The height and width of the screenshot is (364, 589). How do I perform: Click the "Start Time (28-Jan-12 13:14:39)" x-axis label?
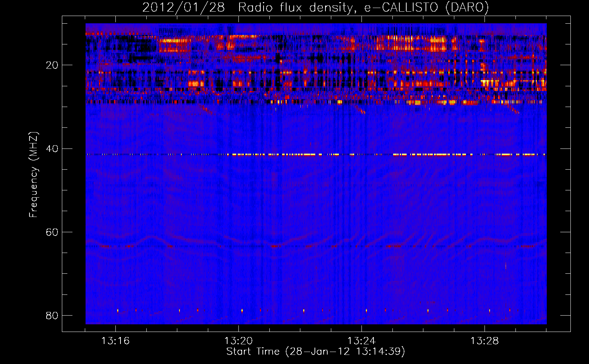pos(316,352)
